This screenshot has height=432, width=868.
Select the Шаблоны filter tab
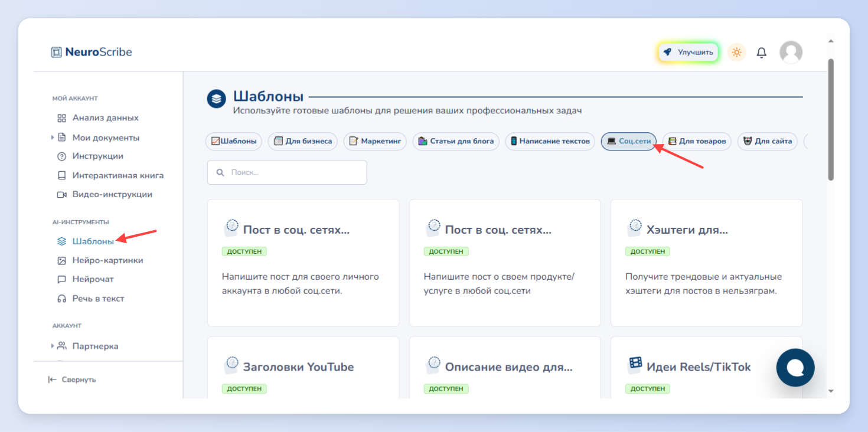(x=234, y=142)
